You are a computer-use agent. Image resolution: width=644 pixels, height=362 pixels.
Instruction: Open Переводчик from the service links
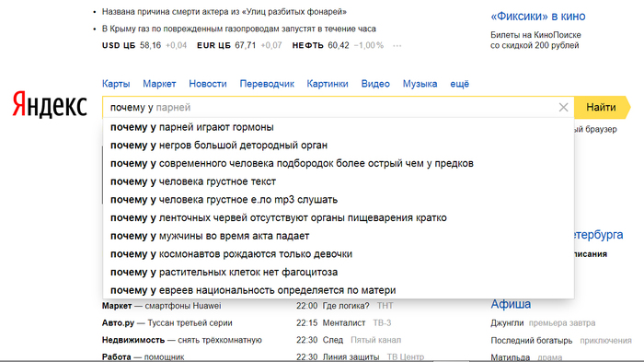click(267, 84)
